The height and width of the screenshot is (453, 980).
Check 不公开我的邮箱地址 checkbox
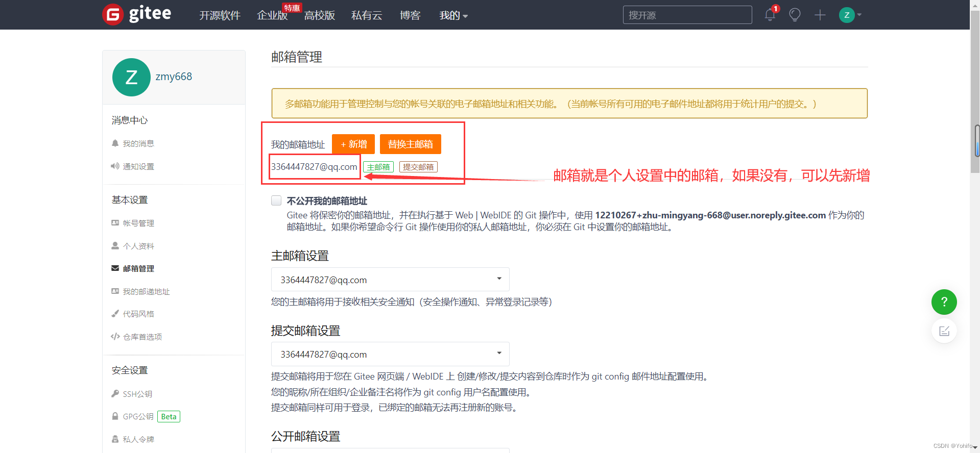click(x=276, y=200)
